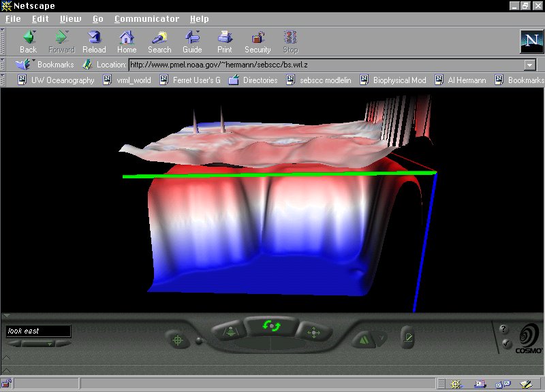Click the Cosmo zoom tool

click(x=230, y=332)
